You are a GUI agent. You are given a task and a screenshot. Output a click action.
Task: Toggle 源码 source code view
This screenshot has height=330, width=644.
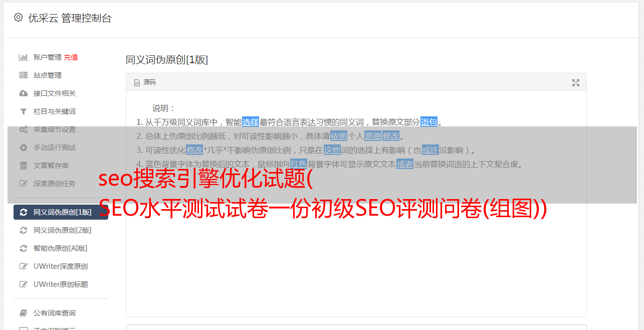coord(145,82)
